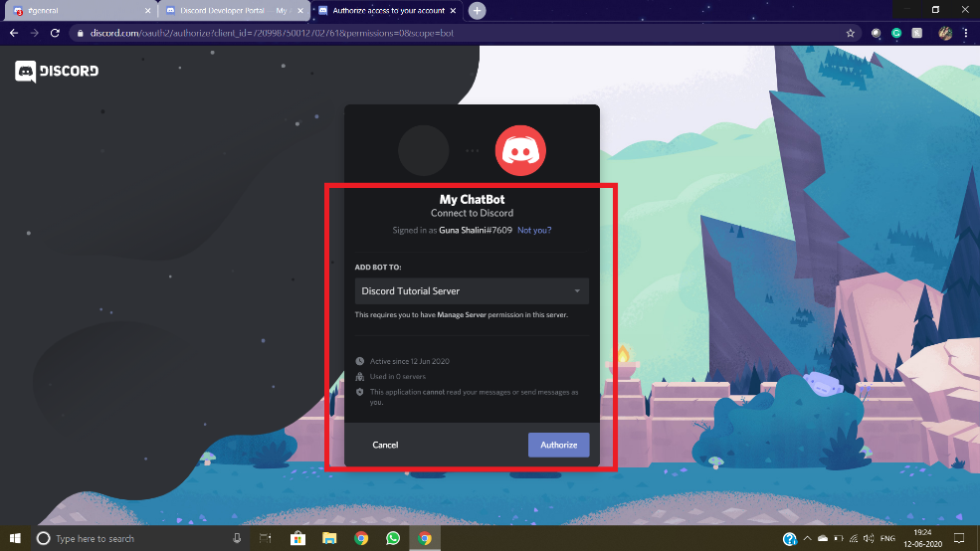Open the volume tray icon
The width and height of the screenshot is (980, 551).
(x=869, y=538)
